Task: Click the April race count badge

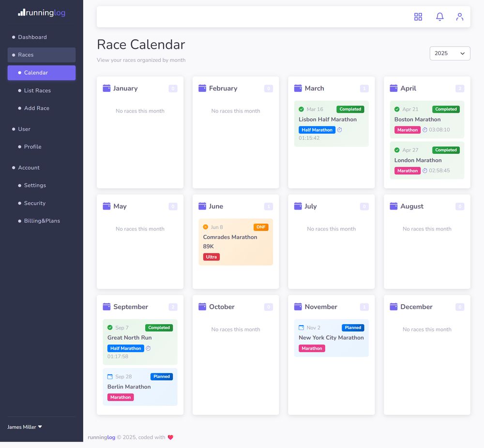Action: [x=460, y=89]
